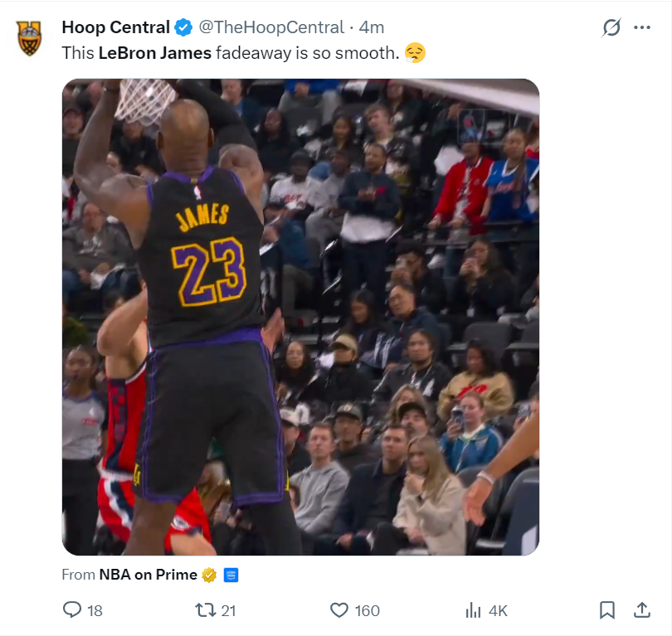Open the three-dot More options menu

tap(642, 27)
